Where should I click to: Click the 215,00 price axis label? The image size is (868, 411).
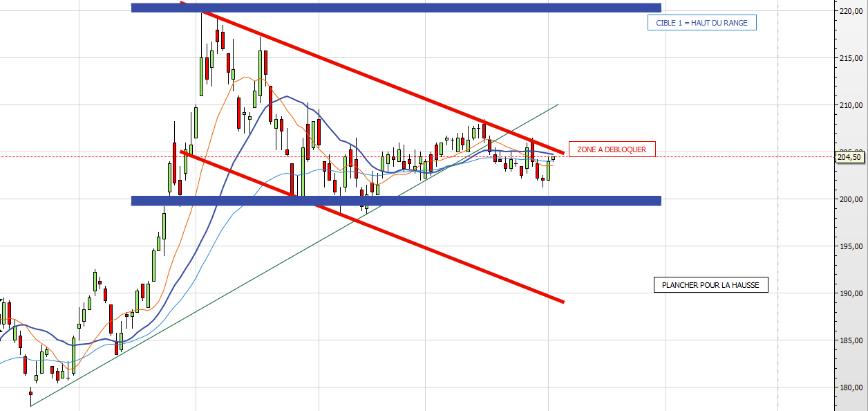tap(850, 58)
